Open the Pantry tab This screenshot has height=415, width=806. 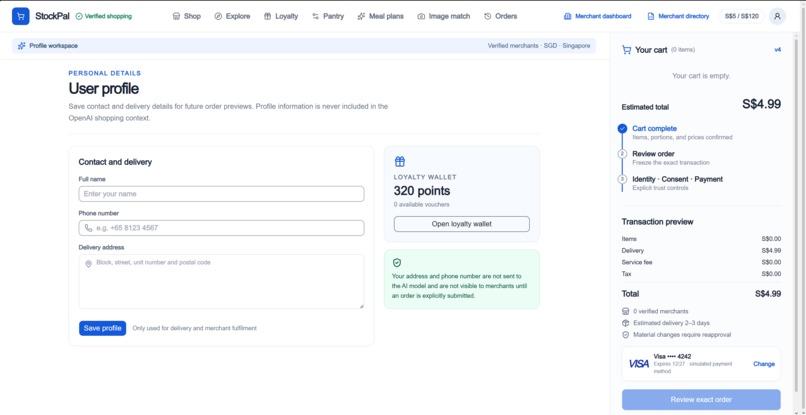pos(328,16)
